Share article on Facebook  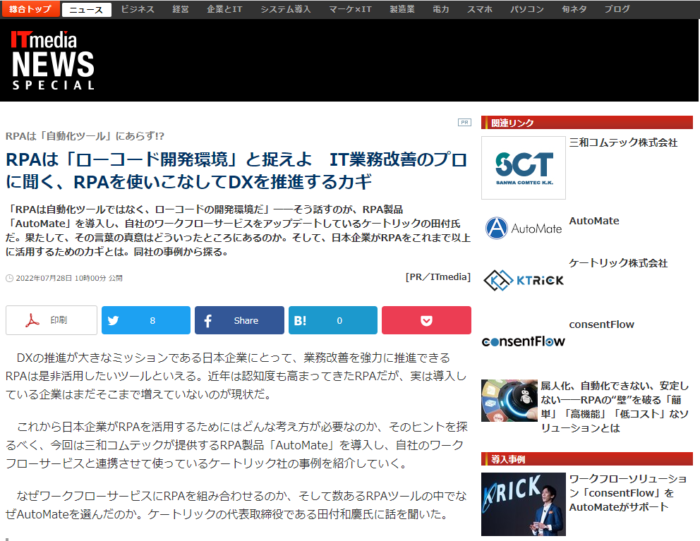tap(239, 320)
